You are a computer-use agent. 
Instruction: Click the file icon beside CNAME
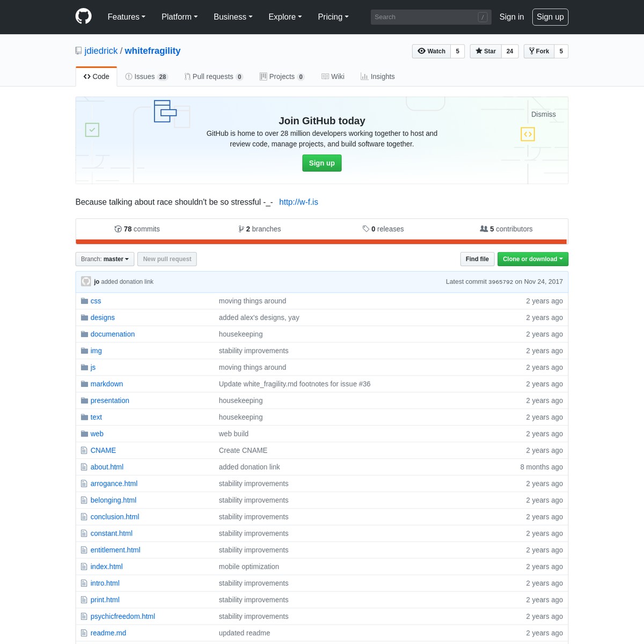[84, 451]
